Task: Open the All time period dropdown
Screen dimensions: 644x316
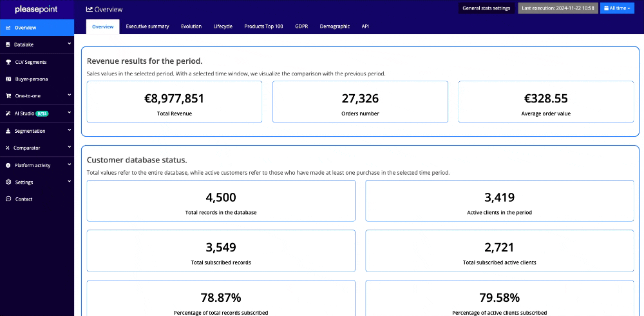Action: (x=617, y=8)
